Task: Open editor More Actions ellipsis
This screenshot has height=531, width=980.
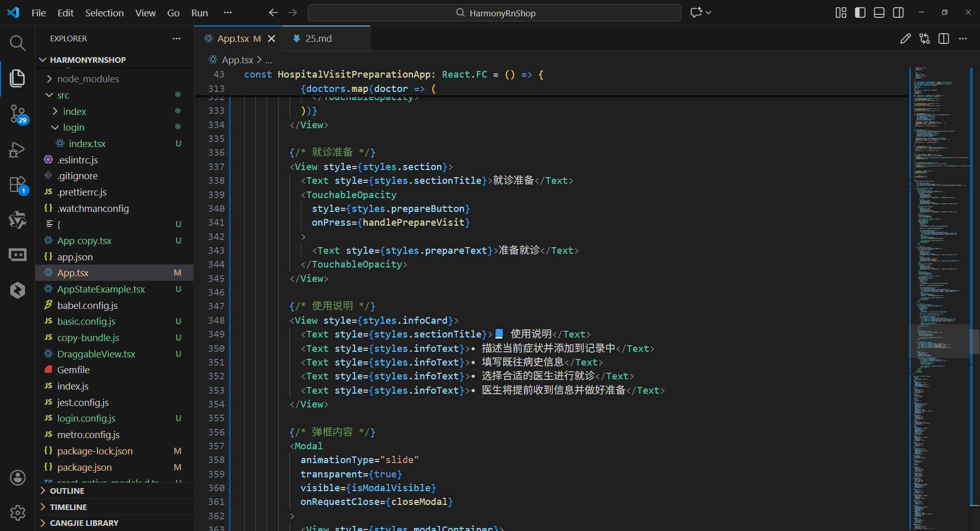Action: [963, 39]
